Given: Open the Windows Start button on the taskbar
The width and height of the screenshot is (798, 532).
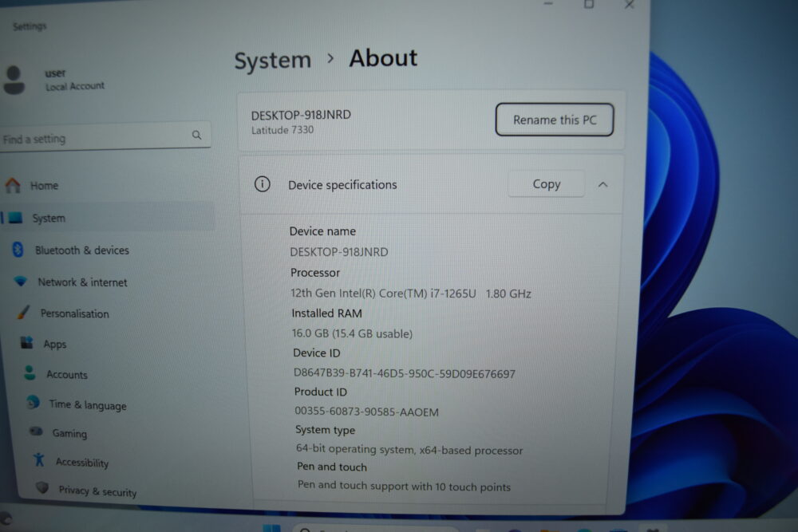Looking at the screenshot, I should pyautogui.click(x=271, y=528).
